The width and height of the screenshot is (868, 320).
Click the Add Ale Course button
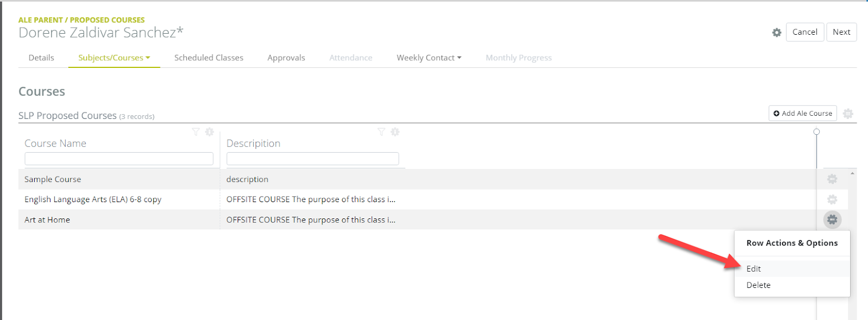803,114
